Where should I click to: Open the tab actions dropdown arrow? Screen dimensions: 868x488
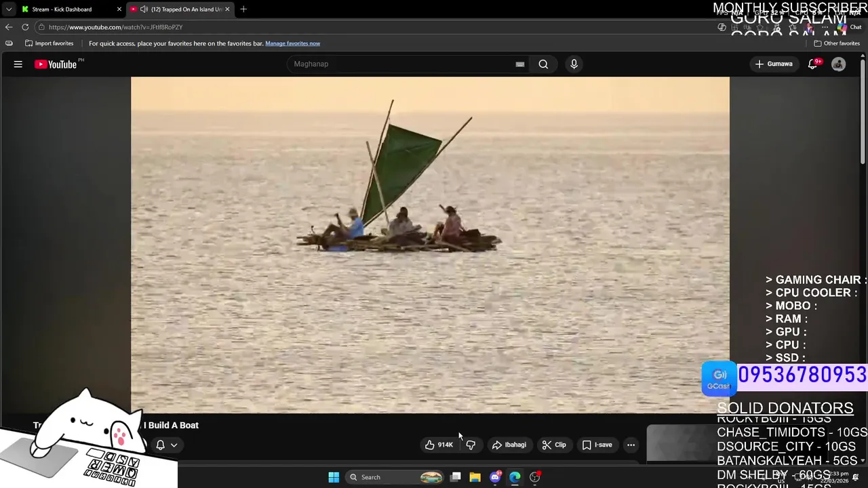[9, 9]
